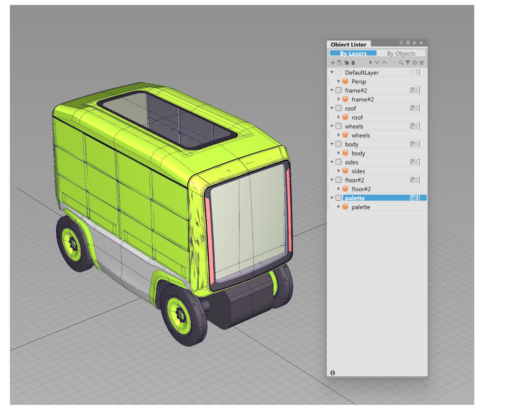Click the down chevron icon in lister toolbar
507x420 pixels.
click(x=377, y=62)
